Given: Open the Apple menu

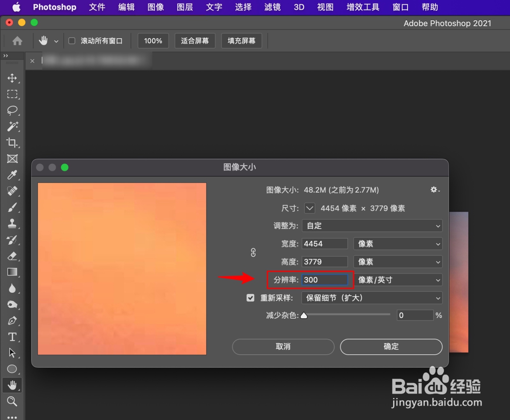Looking at the screenshot, I should point(16,7).
